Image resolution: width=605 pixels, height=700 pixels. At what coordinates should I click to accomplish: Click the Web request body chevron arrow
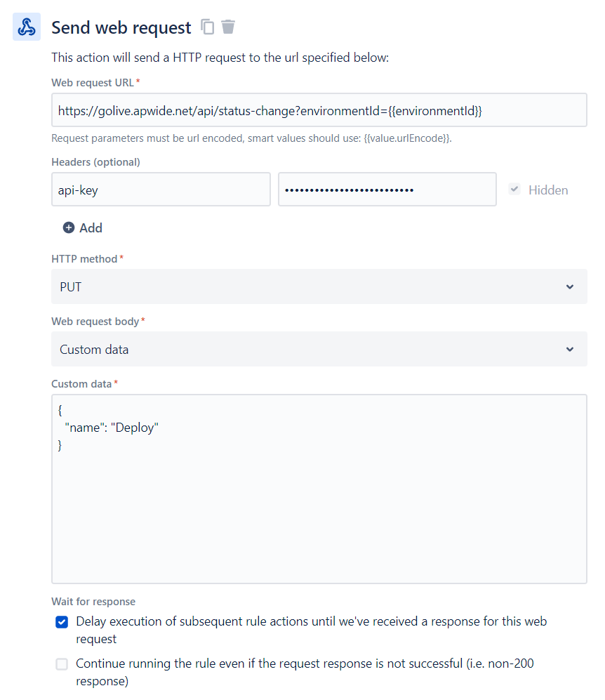click(x=569, y=349)
